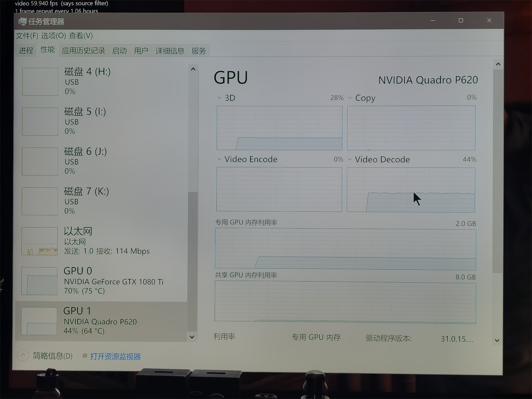The image size is (532, 399).
Task: Open the Copy engine dropdown
Action: (x=350, y=98)
